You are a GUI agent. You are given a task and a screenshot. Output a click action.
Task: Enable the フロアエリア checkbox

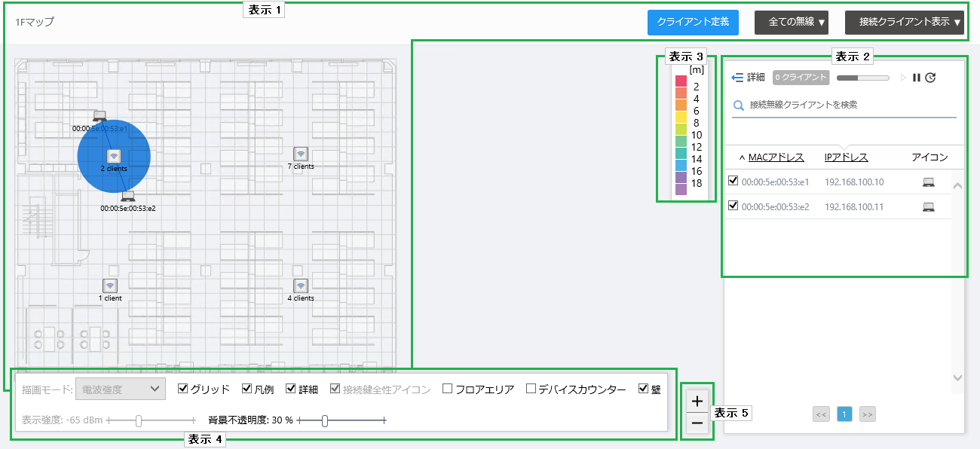447,389
